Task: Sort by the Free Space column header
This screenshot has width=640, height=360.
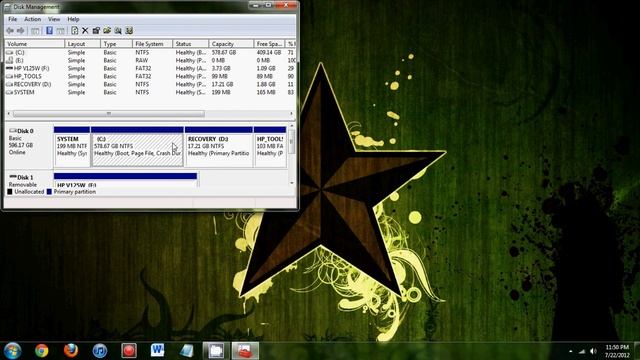Action: (269, 44)
